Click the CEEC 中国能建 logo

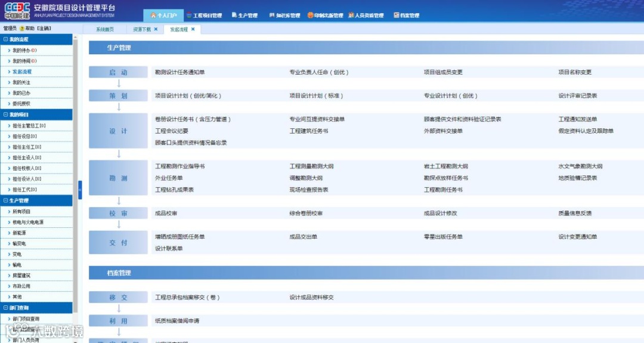tap(17, 11)
